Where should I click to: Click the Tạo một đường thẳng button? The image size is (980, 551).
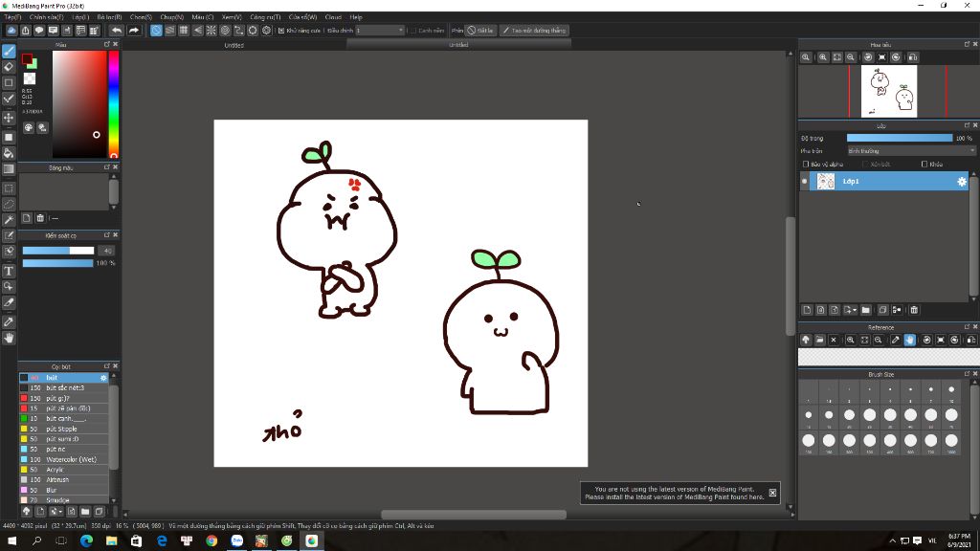point(533,30)
